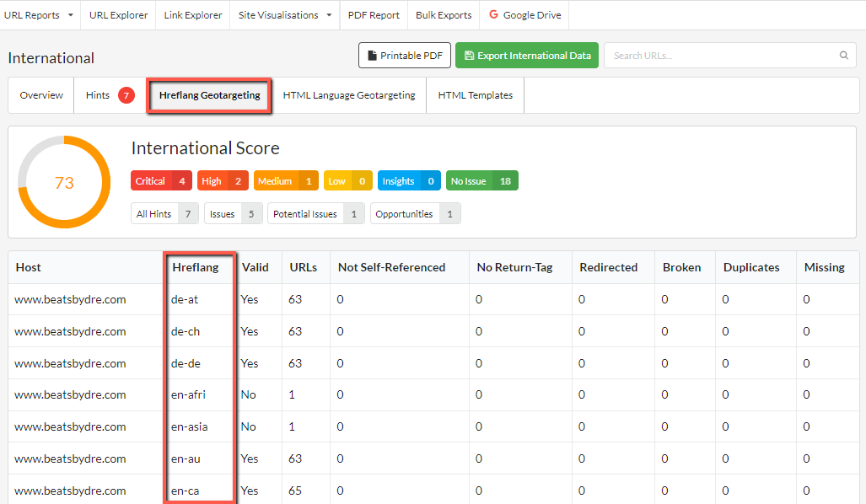Screen dimensions: 866x504
Task: Show No Issue hints filter
Action: point(482,181)
